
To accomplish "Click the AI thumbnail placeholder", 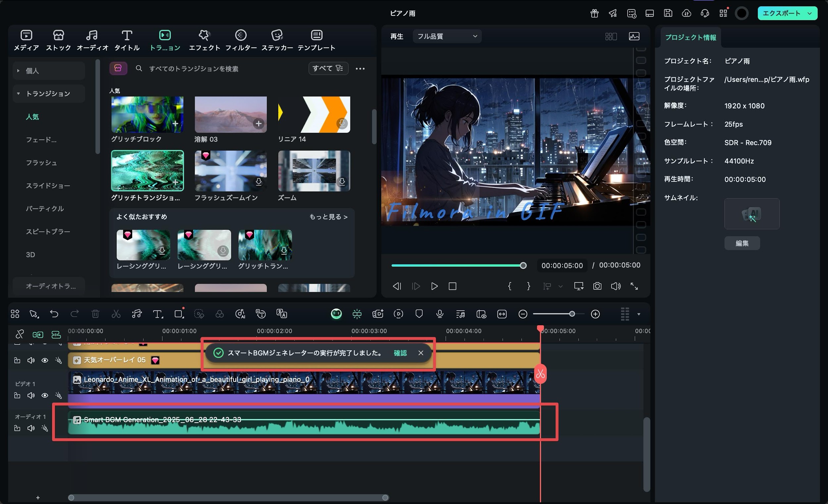I will 752,214.
